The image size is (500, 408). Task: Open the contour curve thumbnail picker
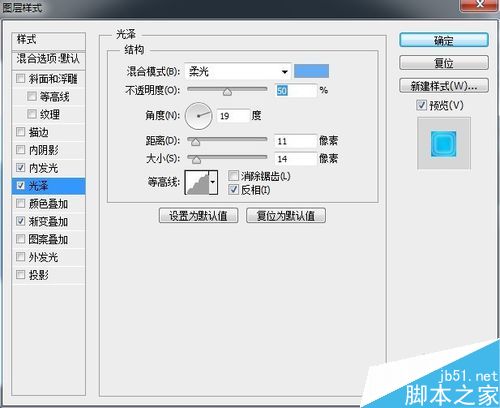[197, 182]
